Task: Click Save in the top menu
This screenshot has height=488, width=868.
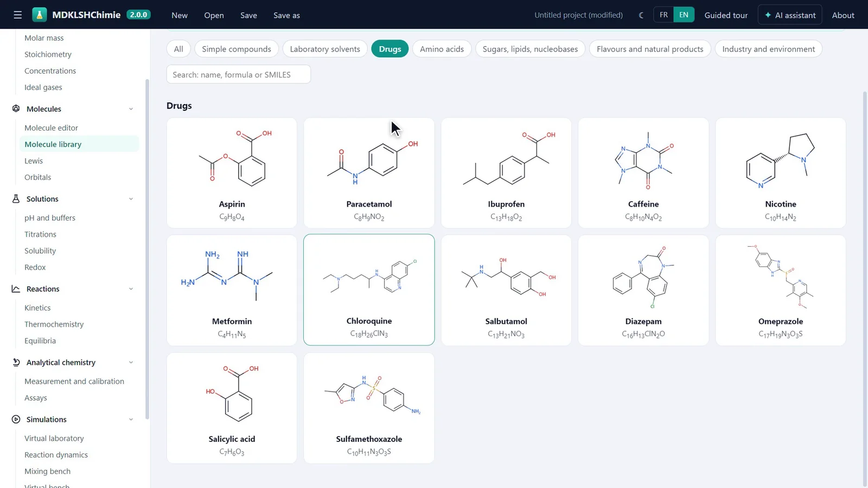Action: point(248,15)
